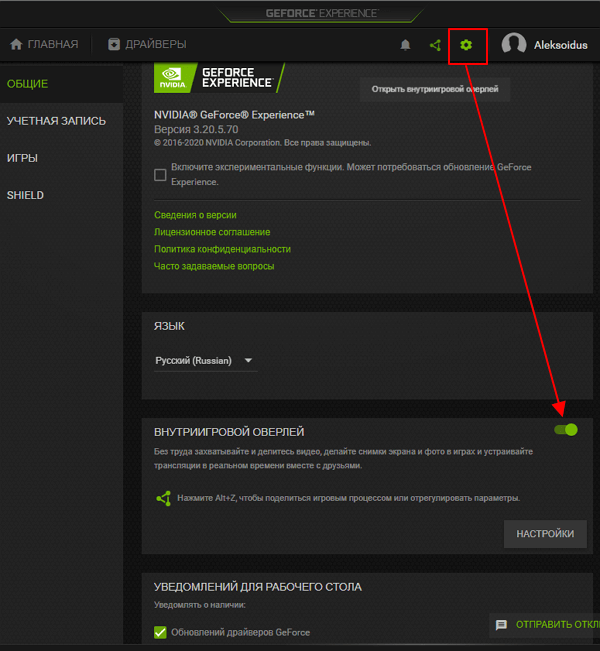The width and height of the screenshot is (600, 651).
Task: Click the share icon beside Alt+Z hint
Action: pos(163,498)
